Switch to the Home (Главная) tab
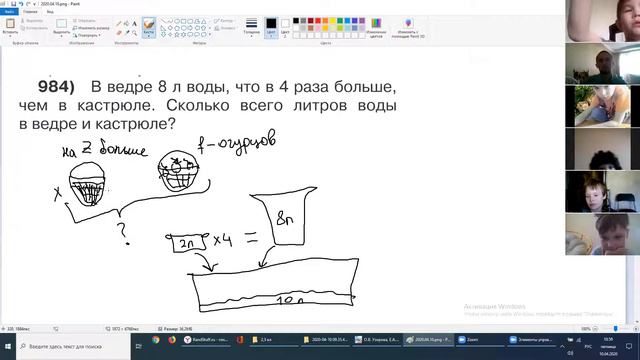This screenshot has width=640, height=360. (31, 11)
